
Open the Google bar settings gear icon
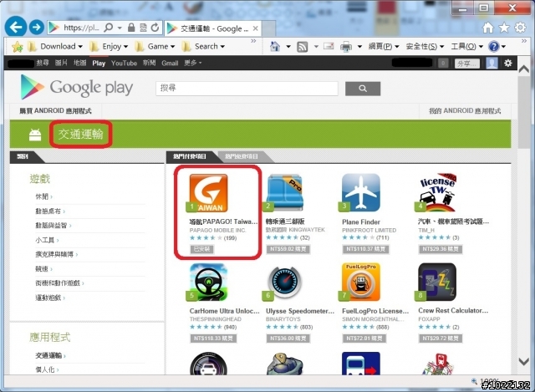point(508,64)
